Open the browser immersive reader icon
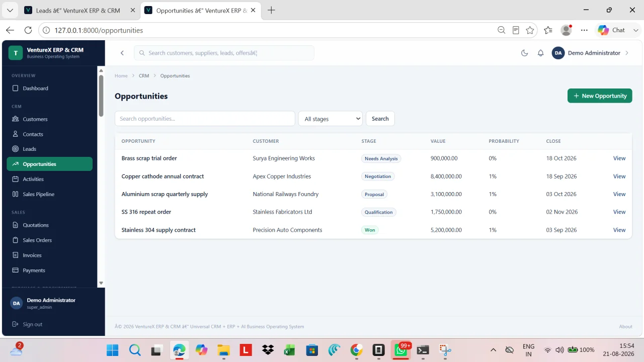This screenshot has height=362, width=644. tap(516, 30)
